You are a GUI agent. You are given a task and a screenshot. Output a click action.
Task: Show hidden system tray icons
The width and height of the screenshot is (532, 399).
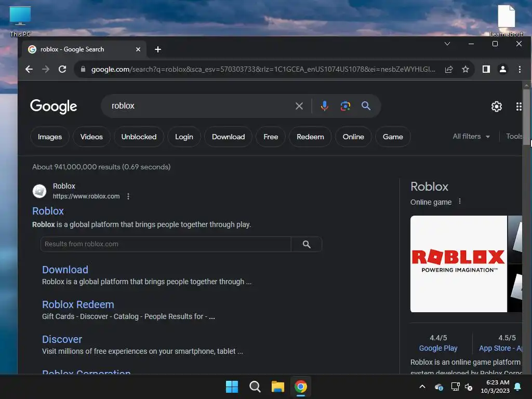pos(422,387)
